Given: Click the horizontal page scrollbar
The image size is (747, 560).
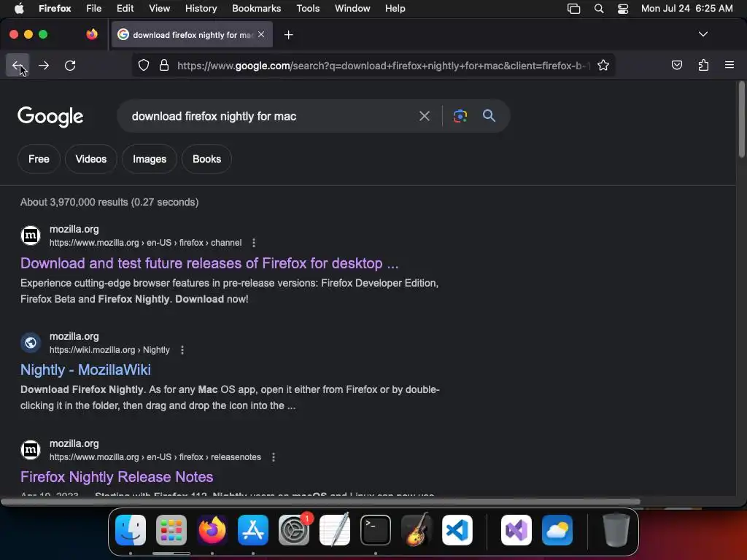Looking at the screenshot, I should coord(320,502).
